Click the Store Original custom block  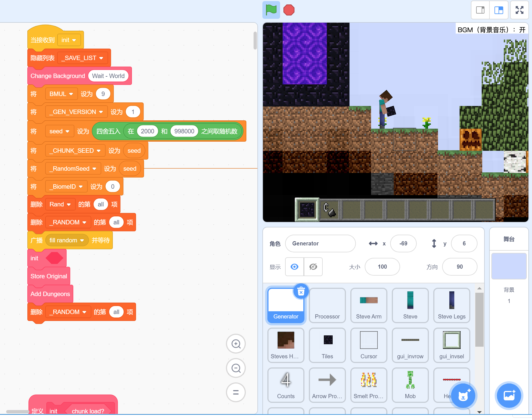point(49,276)
